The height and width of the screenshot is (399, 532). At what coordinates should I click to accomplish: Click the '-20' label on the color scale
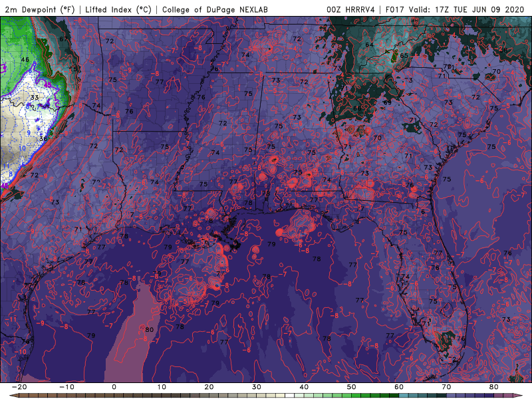(19, 387)
